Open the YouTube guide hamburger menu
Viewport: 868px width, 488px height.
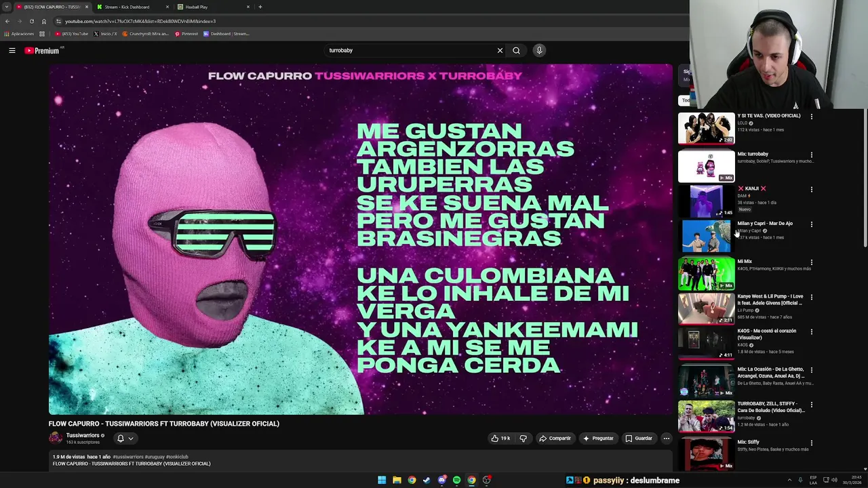pos(12,50)
